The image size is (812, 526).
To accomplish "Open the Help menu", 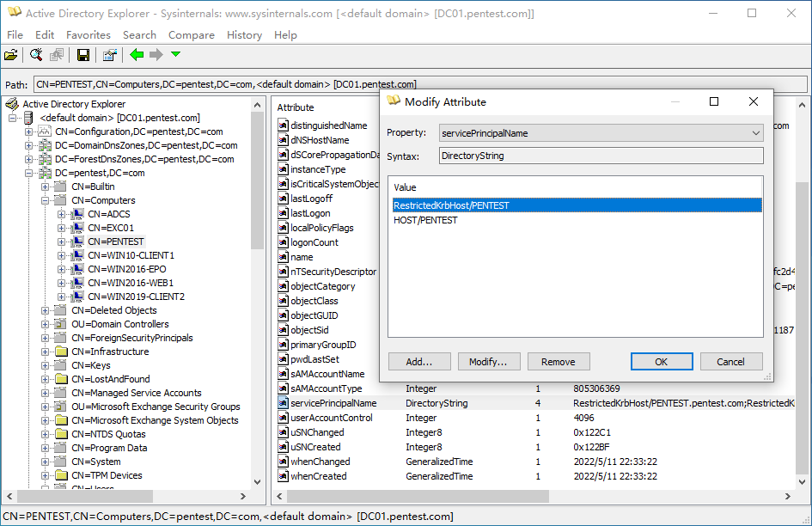I will click(285, 34).
